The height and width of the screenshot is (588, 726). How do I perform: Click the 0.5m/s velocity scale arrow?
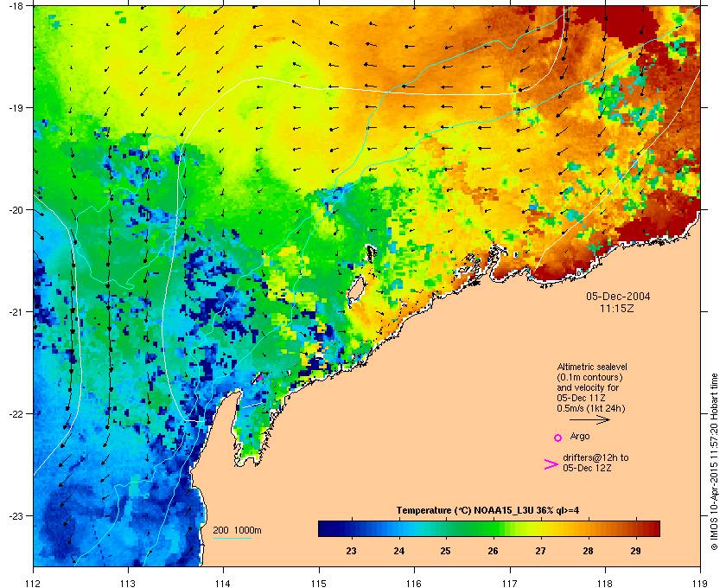589,420
